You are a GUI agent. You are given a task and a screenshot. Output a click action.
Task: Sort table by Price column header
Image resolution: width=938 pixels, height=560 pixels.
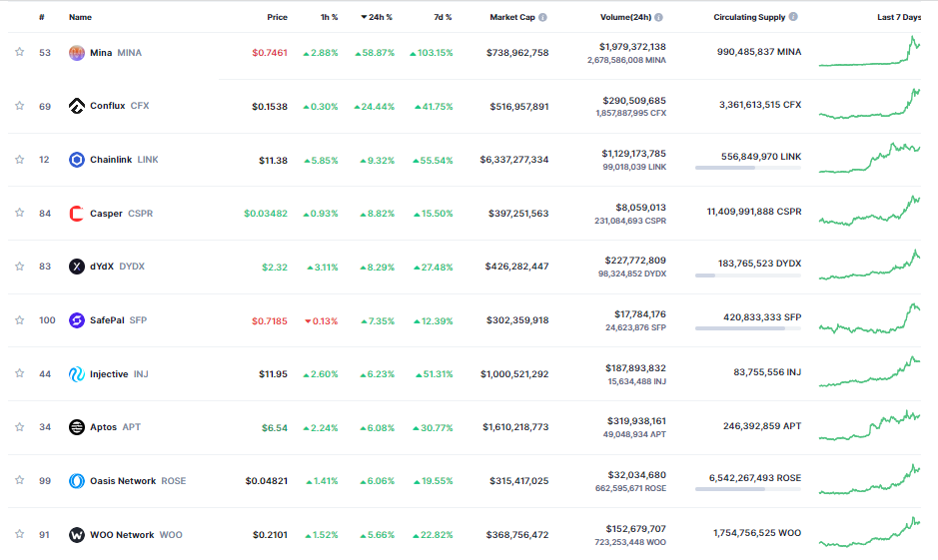click(x=277, y=18)
